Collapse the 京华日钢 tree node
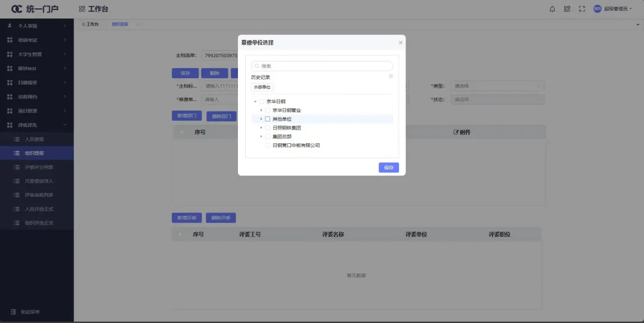Viewport: 644px width, 323px height. (255, 101)
